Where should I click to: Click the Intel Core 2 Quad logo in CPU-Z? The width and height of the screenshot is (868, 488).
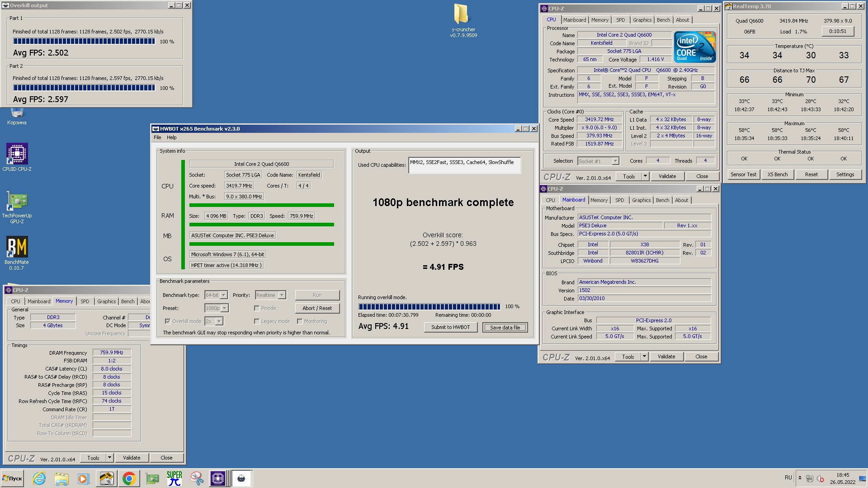tap(694, 47)
